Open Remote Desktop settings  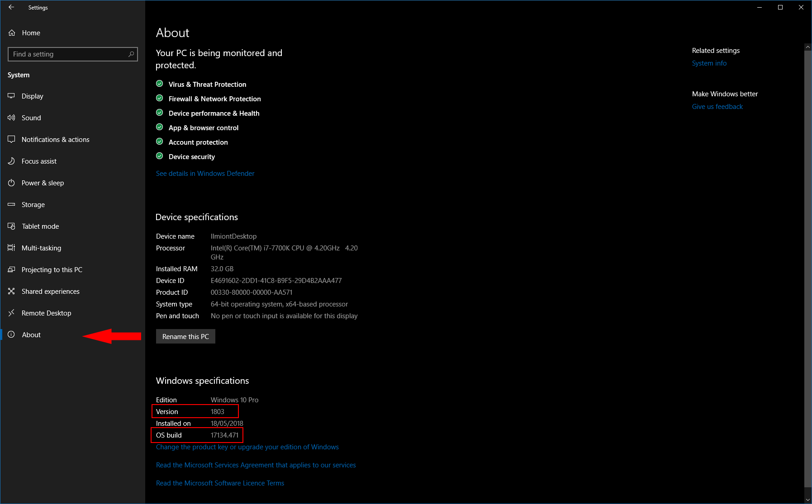46,313
